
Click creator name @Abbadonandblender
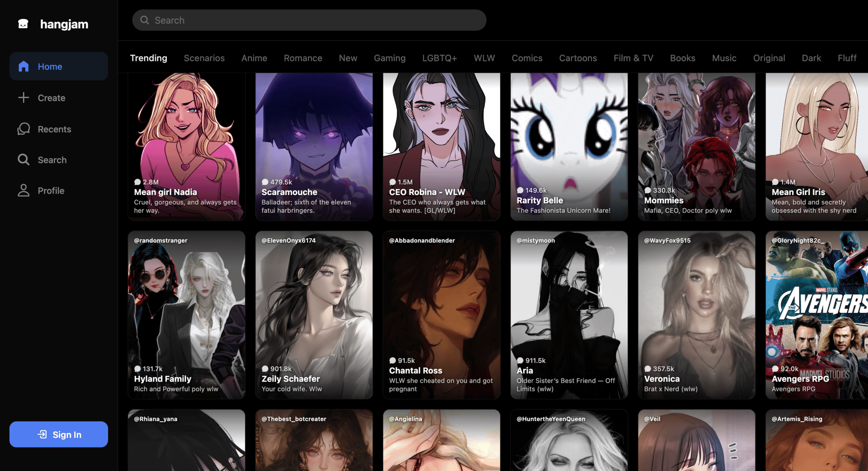coord(422,240)
